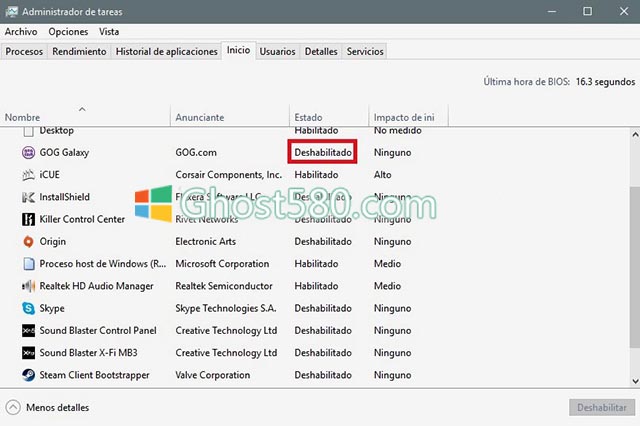This screenshot has height=426, width=640.
Task: Go to the Usuarios tab
Action: pyautogui.click(x=278, y=51)
